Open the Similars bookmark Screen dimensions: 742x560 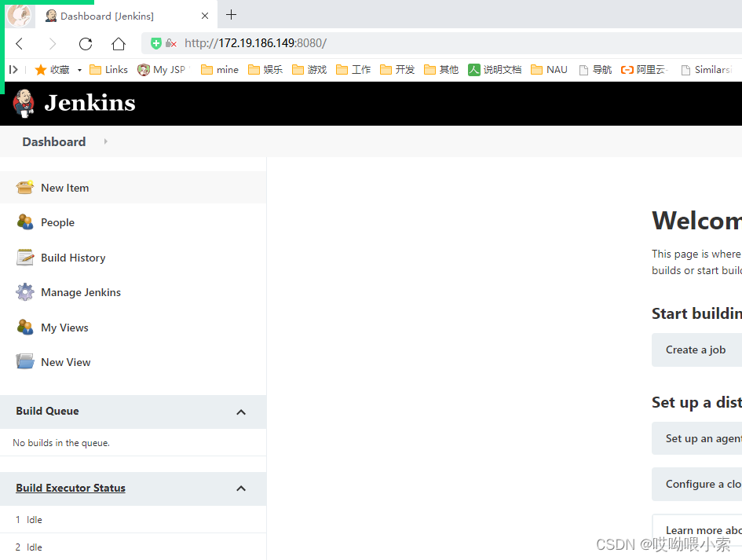(x=707, y=70)
